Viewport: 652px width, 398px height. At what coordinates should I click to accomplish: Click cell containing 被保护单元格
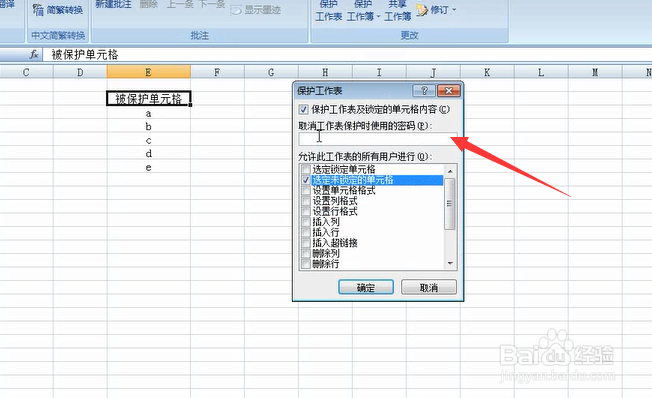click(x=148, y=99)
